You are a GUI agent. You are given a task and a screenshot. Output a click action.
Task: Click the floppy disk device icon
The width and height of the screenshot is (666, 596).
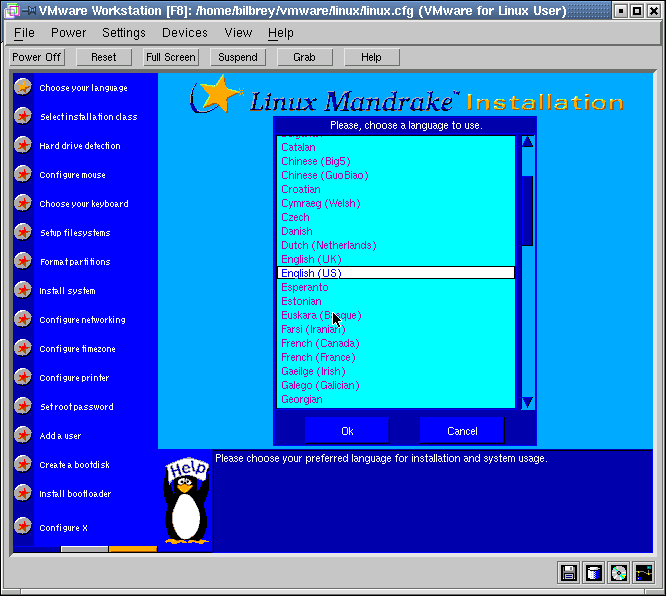(569, 573)
